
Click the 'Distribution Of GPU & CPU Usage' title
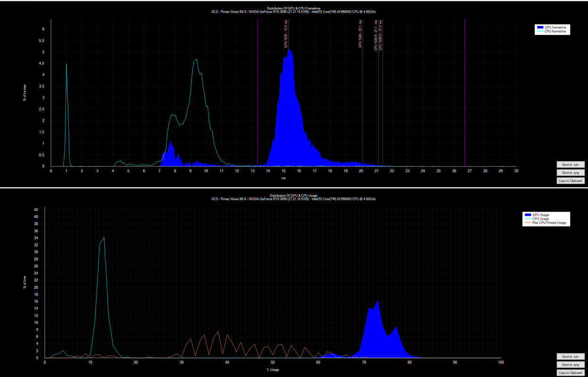294,195
